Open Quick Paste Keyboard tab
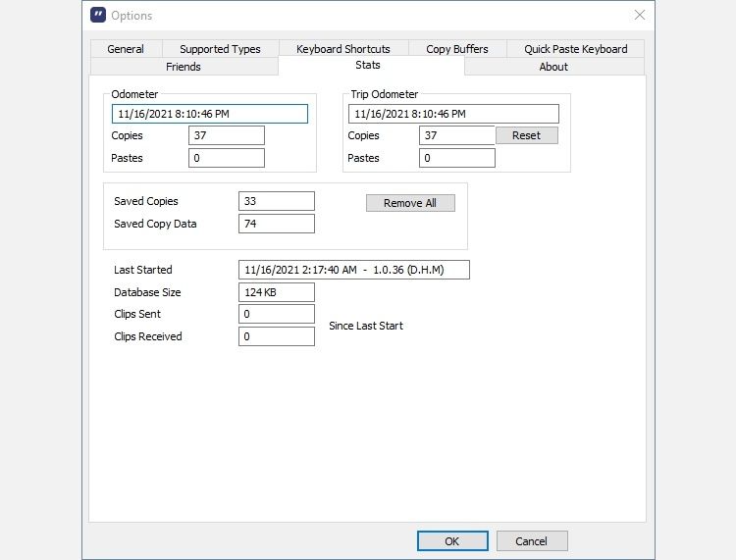736x560 pixels. (575, 49)
